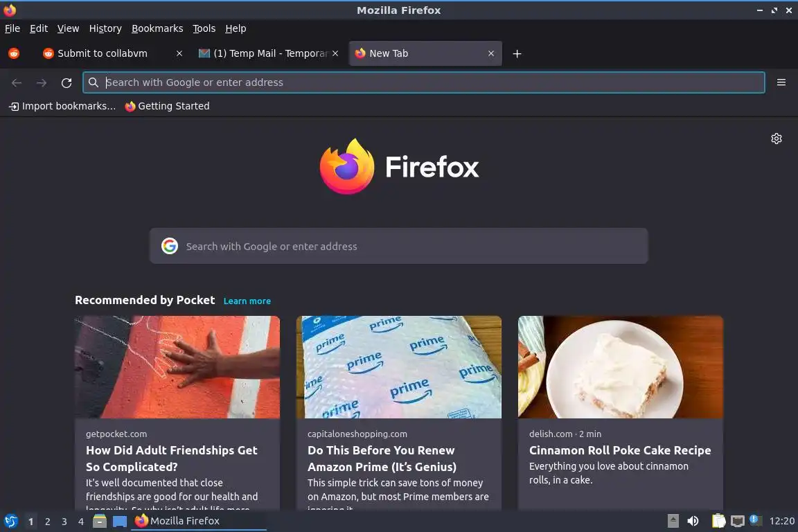Switch to workspace 2
Image resolution: width=798 pixels, height=532 pixels.
coord(47,522)
